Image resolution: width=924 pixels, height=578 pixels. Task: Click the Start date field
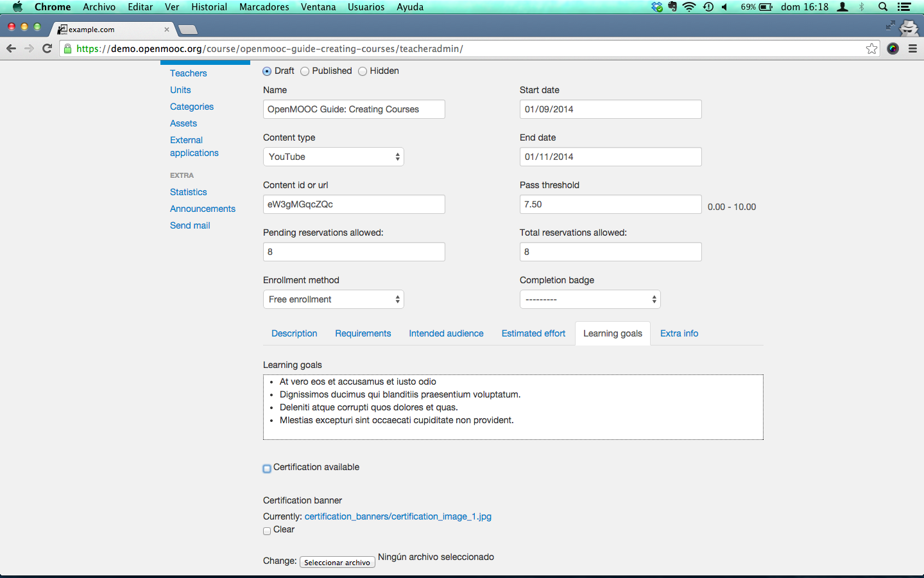pos(611,109)
